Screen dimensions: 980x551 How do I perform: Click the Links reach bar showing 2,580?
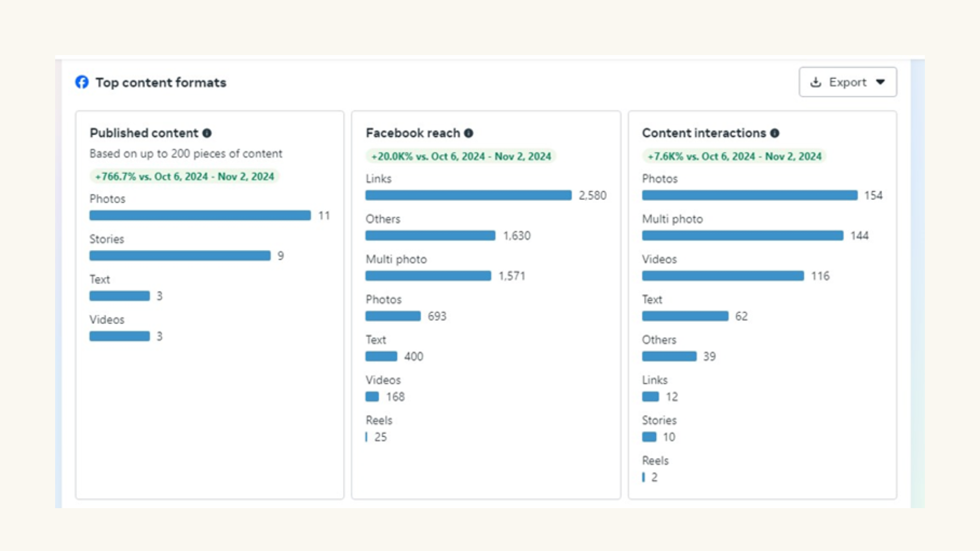pos(468,195)
